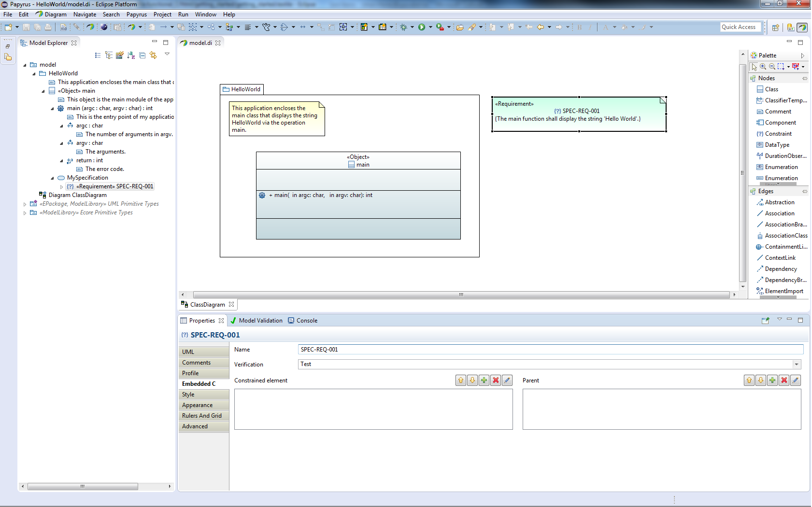Click the new properties view icon
Screen dimensions: 812x507
pyautogui.click(x=765, y=320)
